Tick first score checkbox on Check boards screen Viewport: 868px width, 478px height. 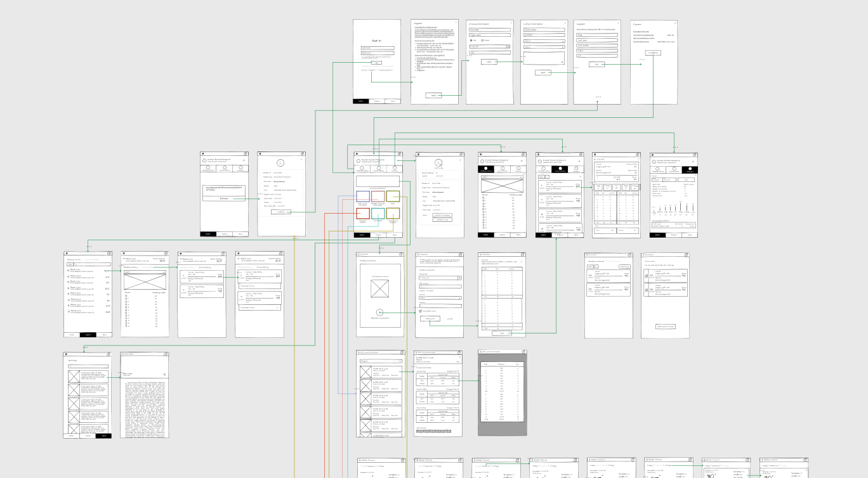point(645,275)
